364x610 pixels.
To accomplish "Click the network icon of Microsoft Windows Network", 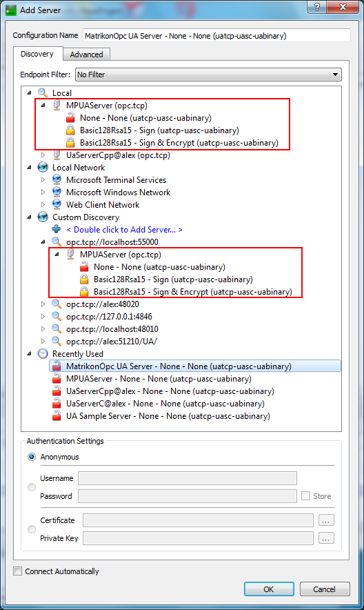I will coord(57,193).
